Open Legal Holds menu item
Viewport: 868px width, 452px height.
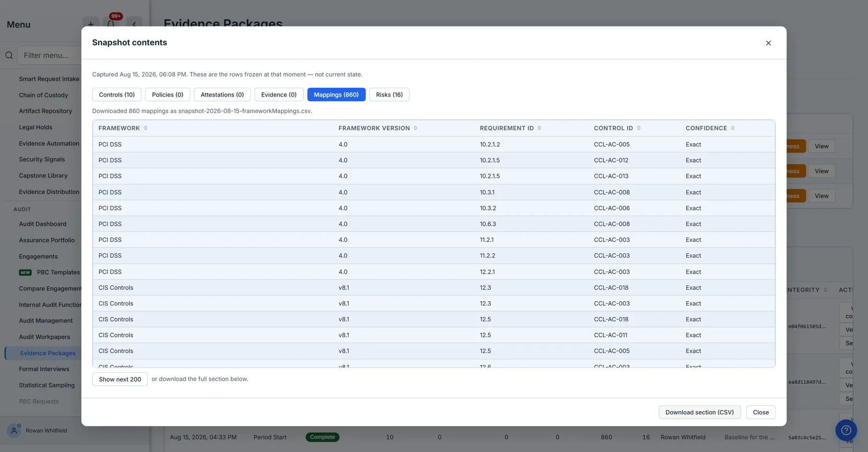point(35,127)
